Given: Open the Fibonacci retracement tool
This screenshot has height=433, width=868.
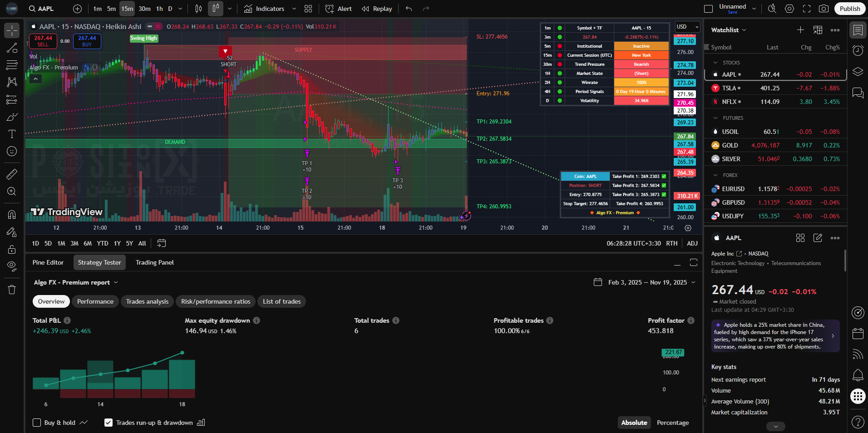Looking at the screenshot, I should (12, 65).
